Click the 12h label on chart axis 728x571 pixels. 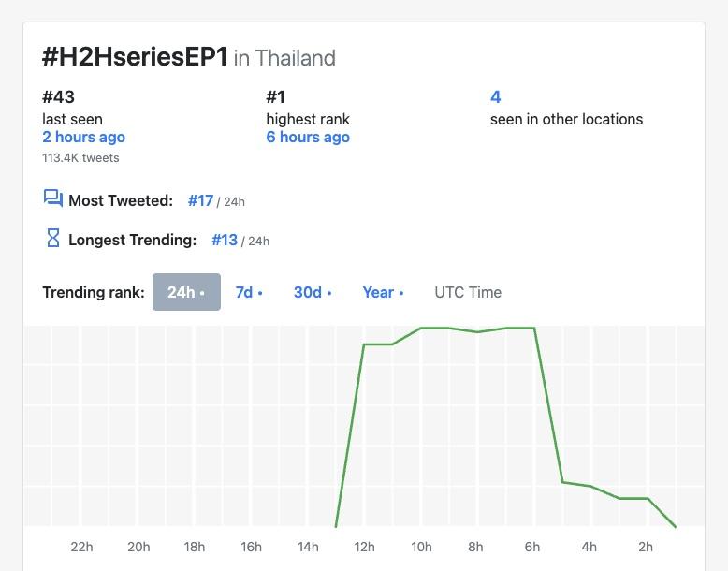tap(364, 547)
